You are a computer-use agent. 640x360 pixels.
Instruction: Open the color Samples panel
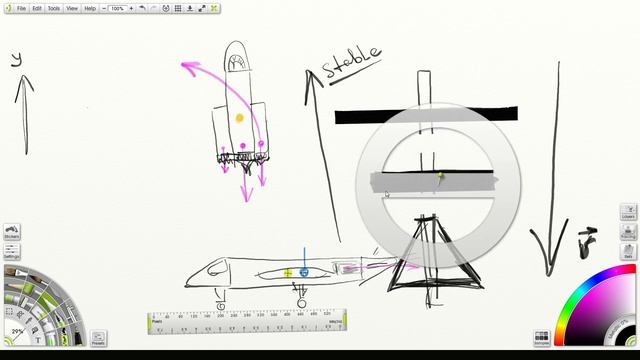[542, 338]
